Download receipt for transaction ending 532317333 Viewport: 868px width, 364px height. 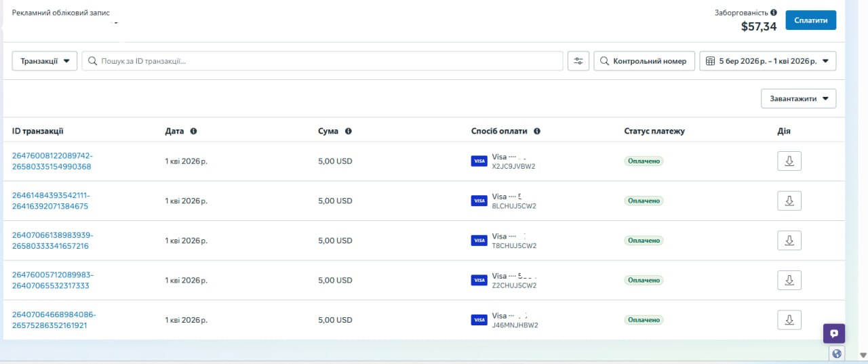(789, 280)
